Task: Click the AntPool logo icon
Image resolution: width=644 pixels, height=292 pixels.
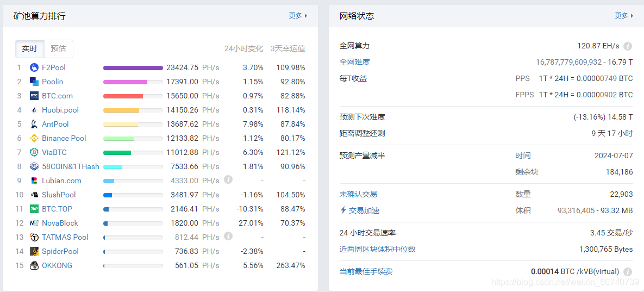Action: point(34,124)
